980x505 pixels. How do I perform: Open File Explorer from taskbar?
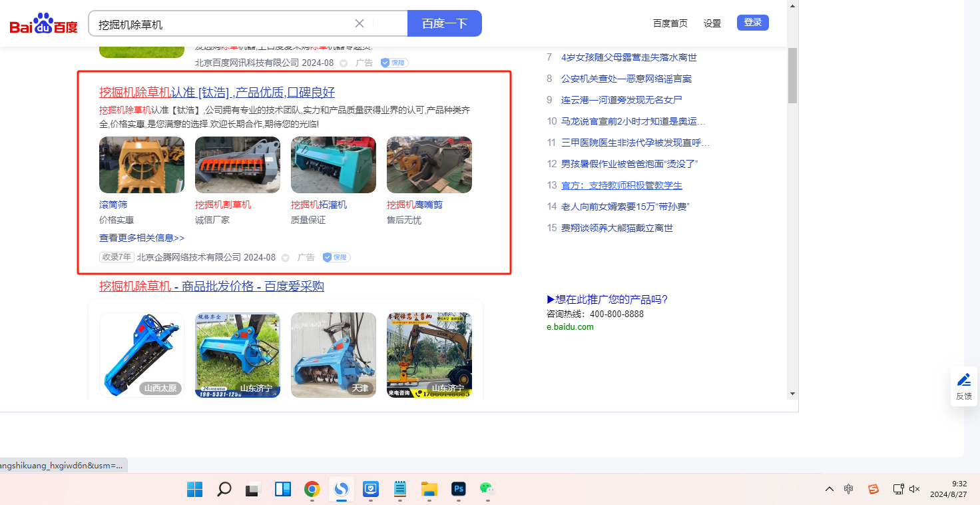click(429, 490)
